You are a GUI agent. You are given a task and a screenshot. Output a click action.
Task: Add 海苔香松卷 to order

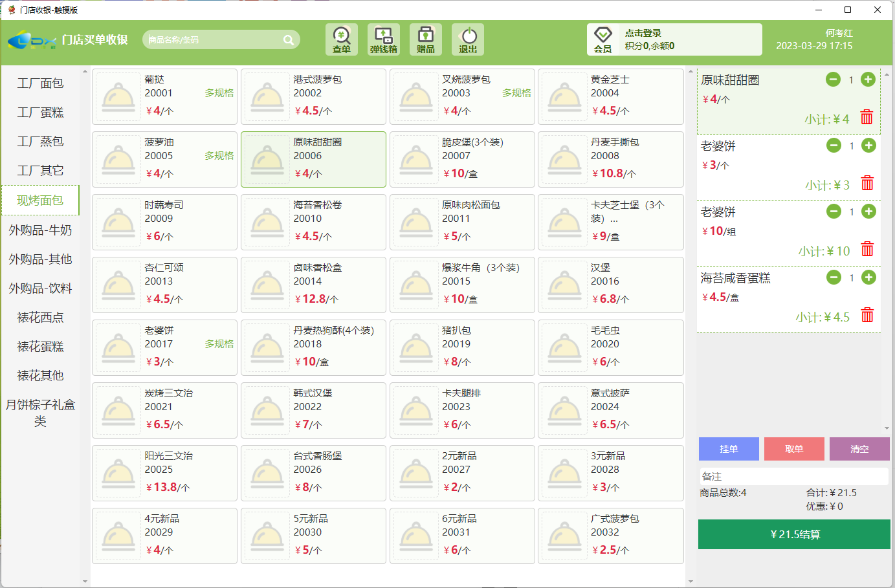313,222
